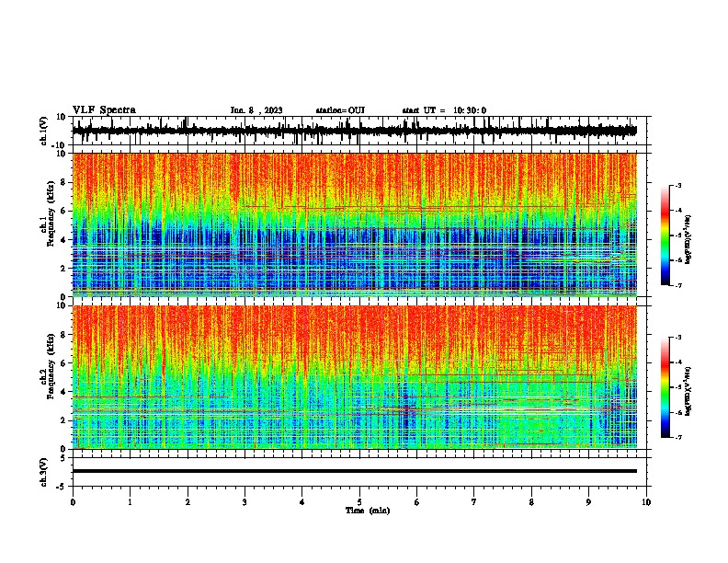Click the thick black ch.3 voltage trace
The image size is (728, 563).
tap(355, 471)
